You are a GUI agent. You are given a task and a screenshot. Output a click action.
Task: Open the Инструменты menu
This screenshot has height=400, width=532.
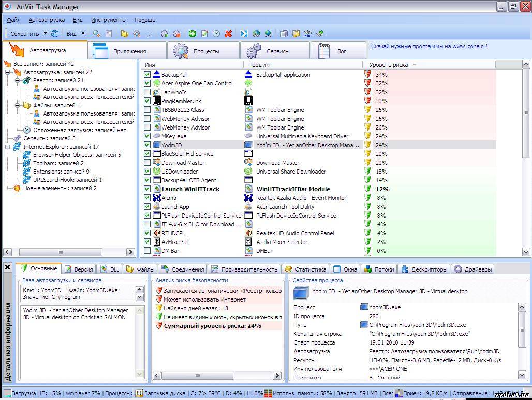click(x=109, y=20)
